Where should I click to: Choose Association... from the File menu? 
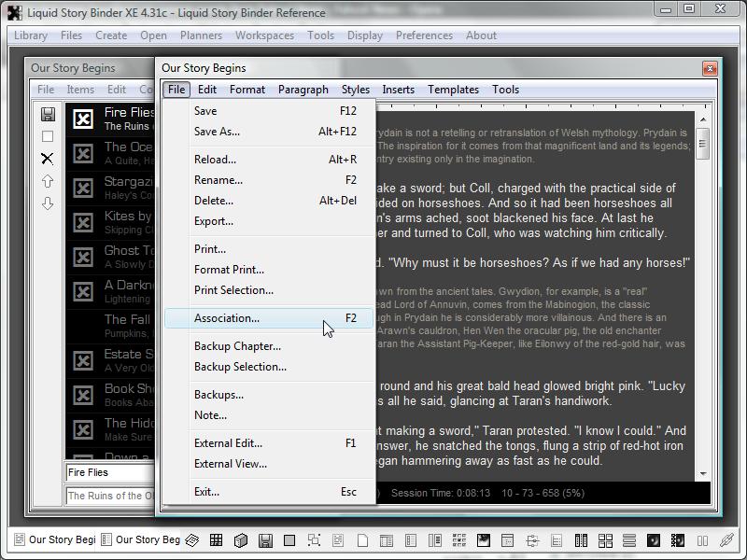(x=227, y=318)
